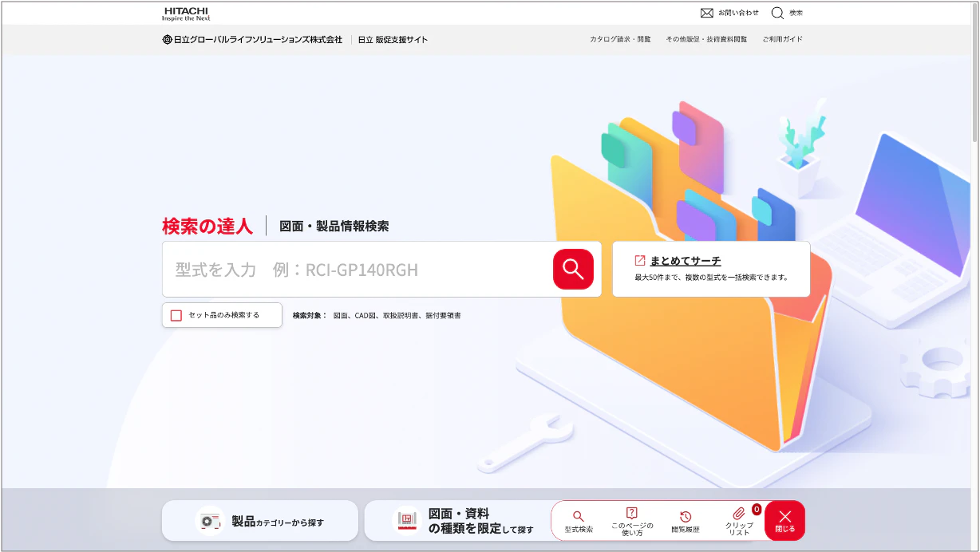Click the external link icon beside まとめてサーチ
The width and height of the screenshot is (980, 552).
pos(640,260)
